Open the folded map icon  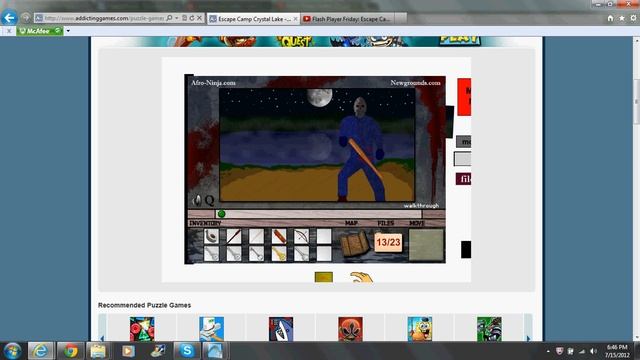354,244
